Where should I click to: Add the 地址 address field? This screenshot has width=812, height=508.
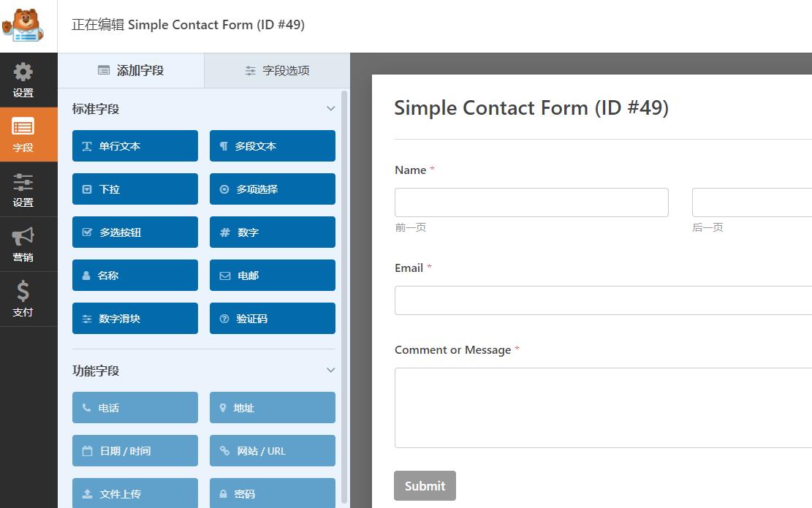point(273,408)
